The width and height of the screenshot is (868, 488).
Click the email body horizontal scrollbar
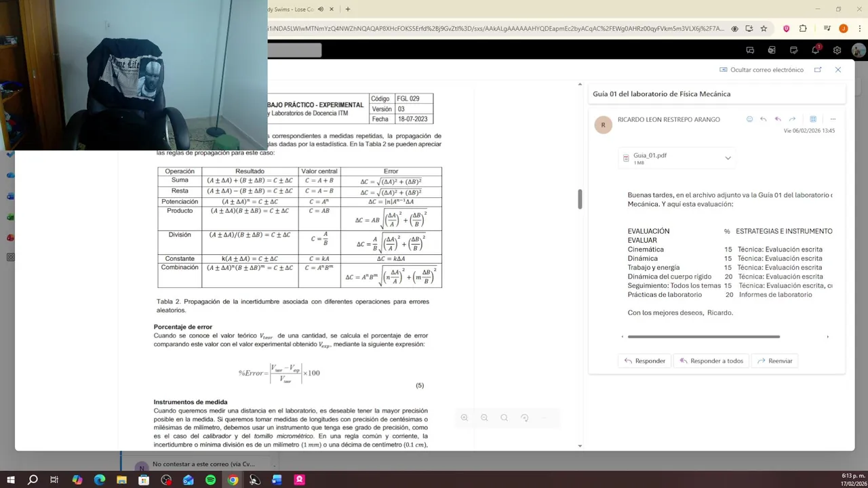[x=703, y=336]
